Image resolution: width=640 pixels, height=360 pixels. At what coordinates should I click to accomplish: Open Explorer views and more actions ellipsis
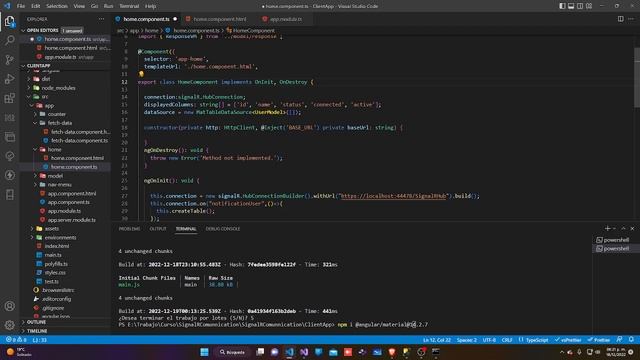tap(101, 19)
